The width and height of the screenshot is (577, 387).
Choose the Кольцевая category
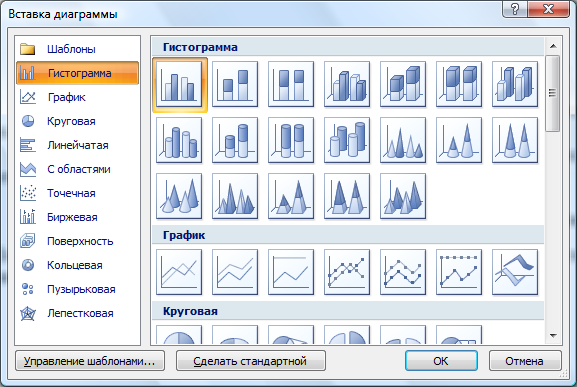click(78, 265)
